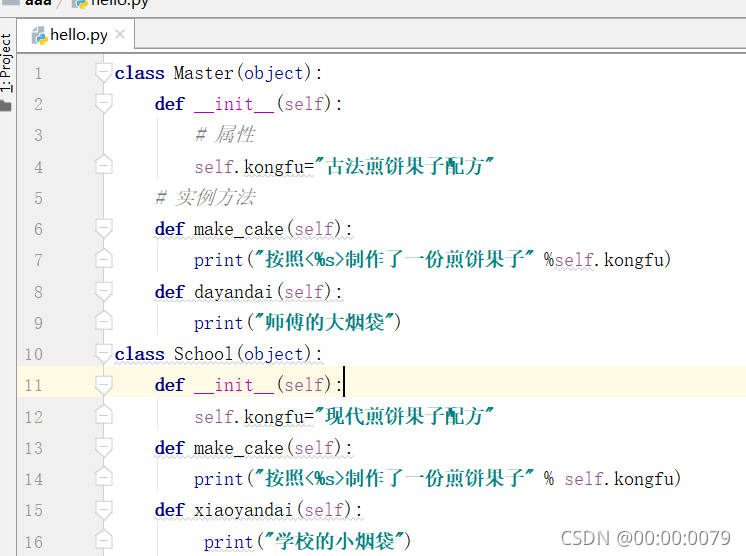The width and height of the screenshot is (746, 556).
Task: Click line number 5 in gutter
Action: 38,198
